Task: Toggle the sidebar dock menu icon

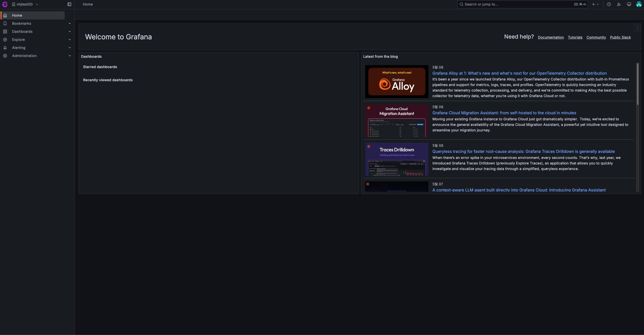Action: pyautogui.click(x=69, y=4)
